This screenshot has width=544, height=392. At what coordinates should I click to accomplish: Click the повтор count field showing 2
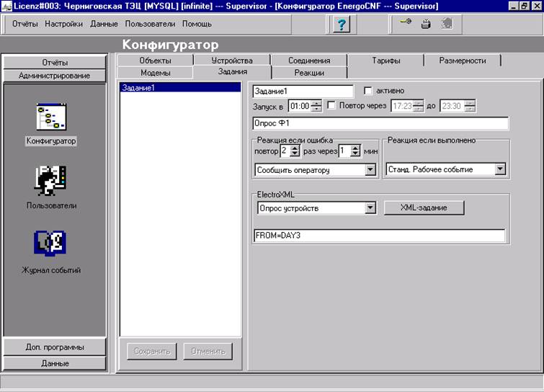tap(285, 151)
